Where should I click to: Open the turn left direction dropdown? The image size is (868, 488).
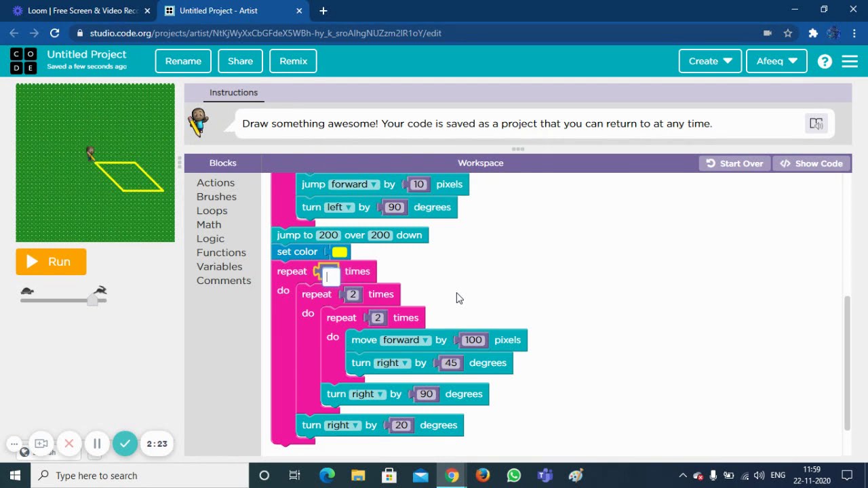tap(339, 207)
